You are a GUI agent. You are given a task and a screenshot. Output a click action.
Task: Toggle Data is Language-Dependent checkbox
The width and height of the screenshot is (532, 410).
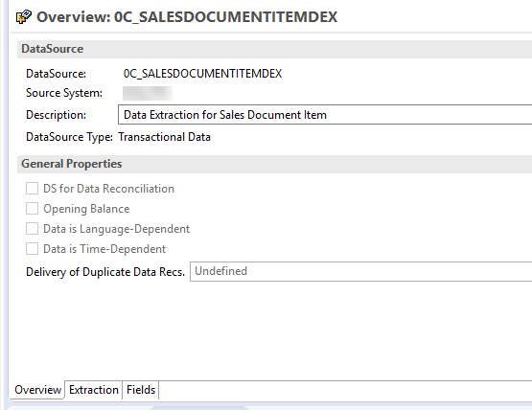pos(32,229)
